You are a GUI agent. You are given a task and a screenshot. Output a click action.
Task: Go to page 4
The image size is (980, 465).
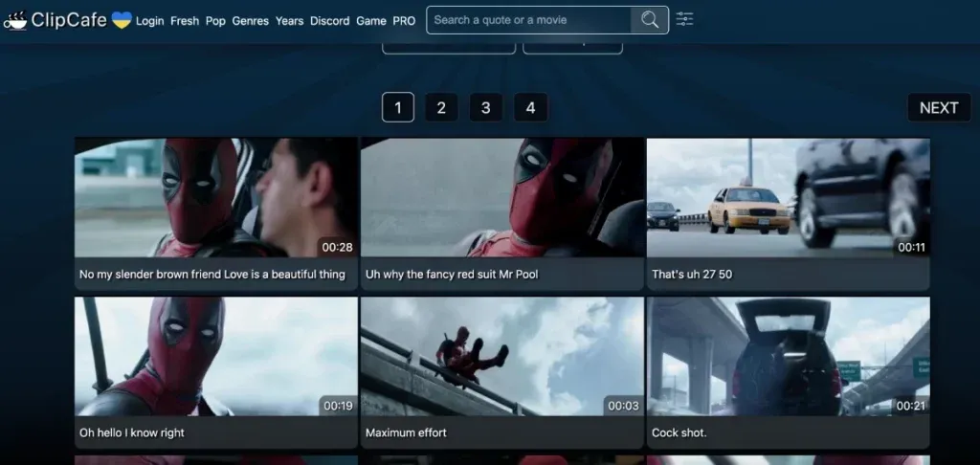[x=530, y=107]
